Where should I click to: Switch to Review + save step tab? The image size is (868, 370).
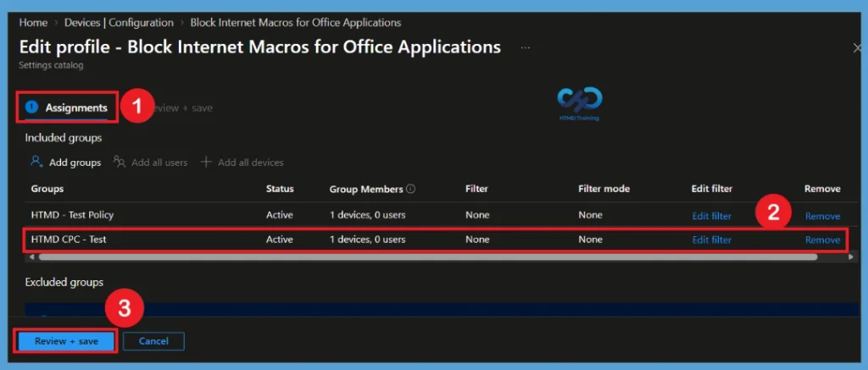183,108
